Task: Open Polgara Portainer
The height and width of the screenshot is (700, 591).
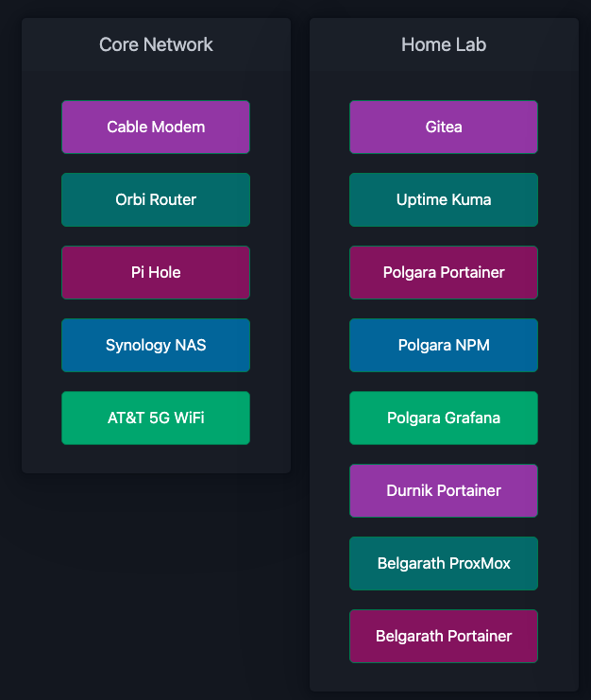Action: pos(444,272)
